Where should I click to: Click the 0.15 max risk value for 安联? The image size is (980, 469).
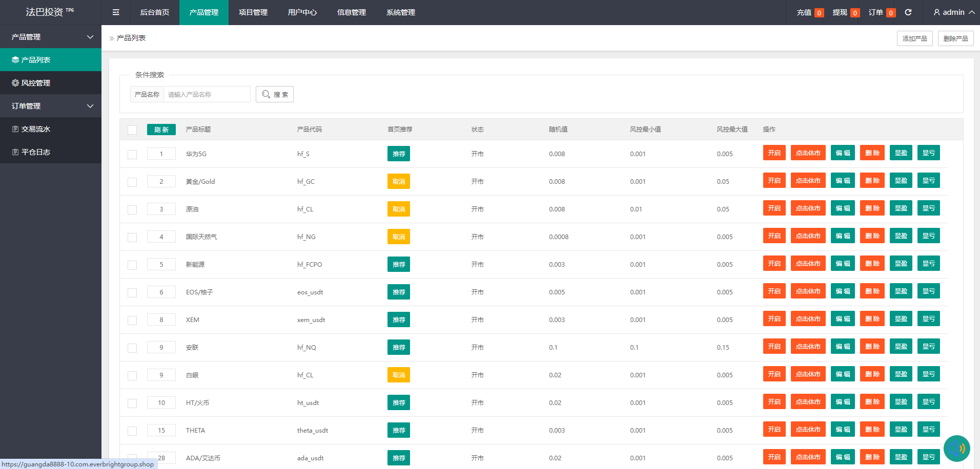(x=723, y=347)
